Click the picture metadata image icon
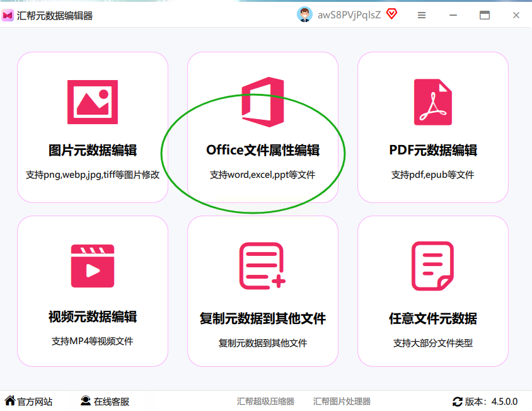 [92, 102]
